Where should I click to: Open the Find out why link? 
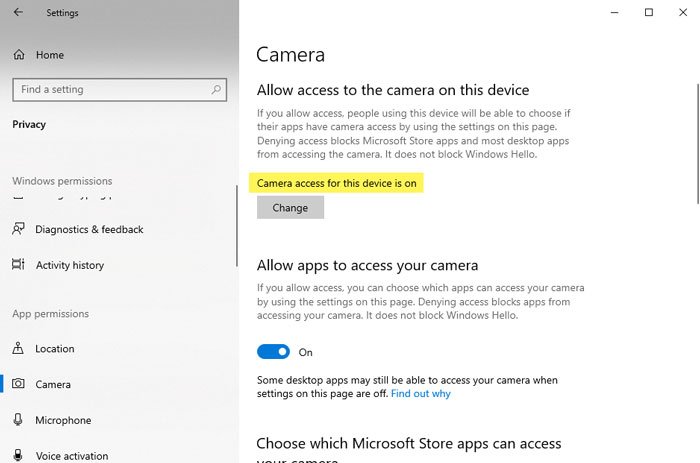point(420,394)
